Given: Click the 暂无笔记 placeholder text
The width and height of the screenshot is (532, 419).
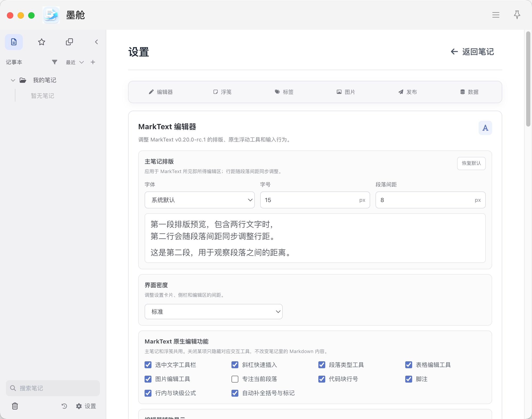Looking at the screenshot, I should click(x=43, y=96).
